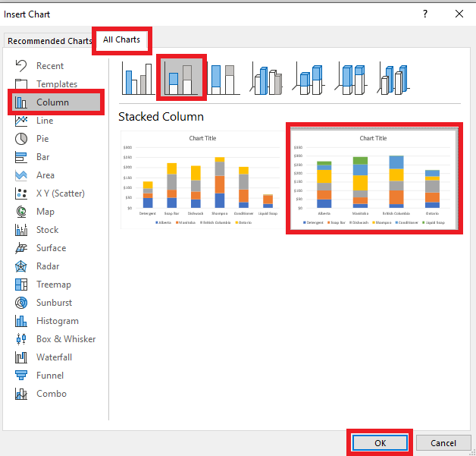Confirm the chart with OK
The image size is (476, 456).
(380, 443)
